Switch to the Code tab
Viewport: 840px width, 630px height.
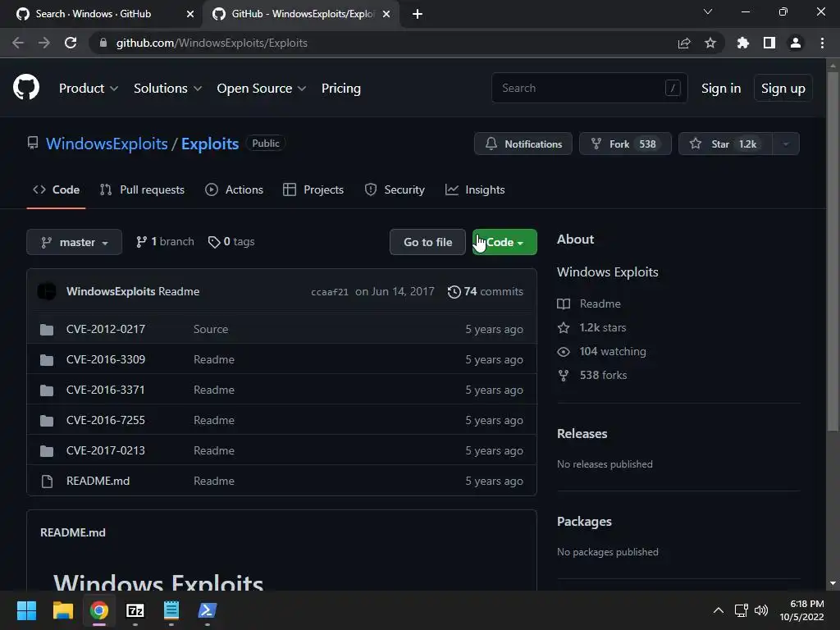pos(57,189)
